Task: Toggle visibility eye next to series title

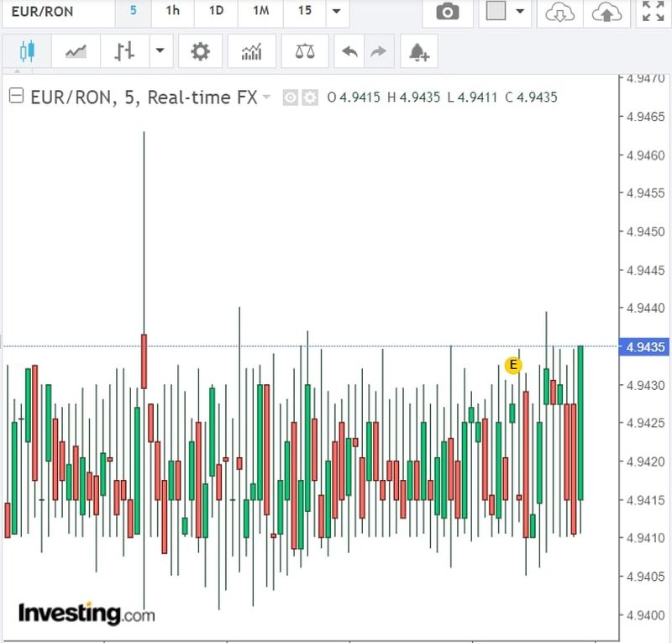Action: (x=291, y=98)
